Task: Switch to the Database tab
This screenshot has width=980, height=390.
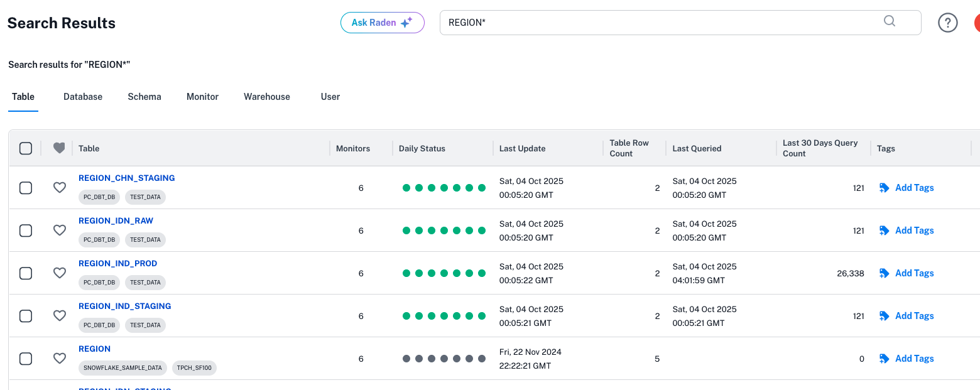Action: pyautogui.click(x=83, y=97)
